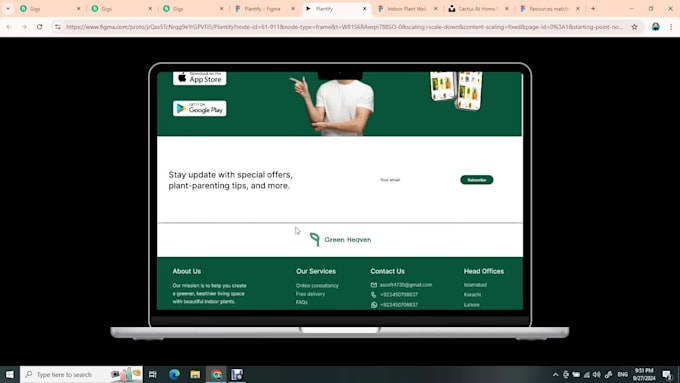Image resolution: width=680 pixels, height=383 pixels.
Task: Click the battery icon in system tray
Action: tap(576, 374)
